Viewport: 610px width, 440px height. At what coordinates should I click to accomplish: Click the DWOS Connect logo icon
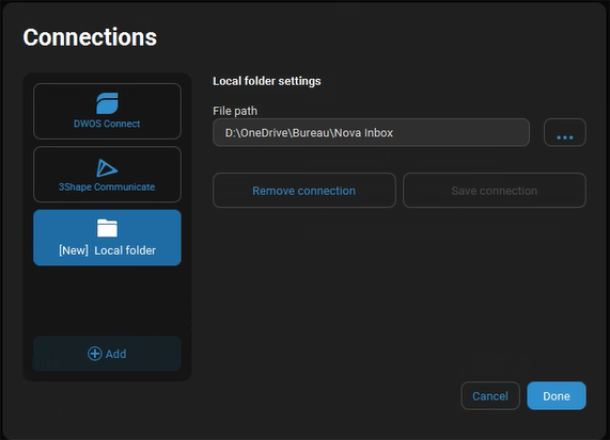pyautogui.click(x=107, y=103)
